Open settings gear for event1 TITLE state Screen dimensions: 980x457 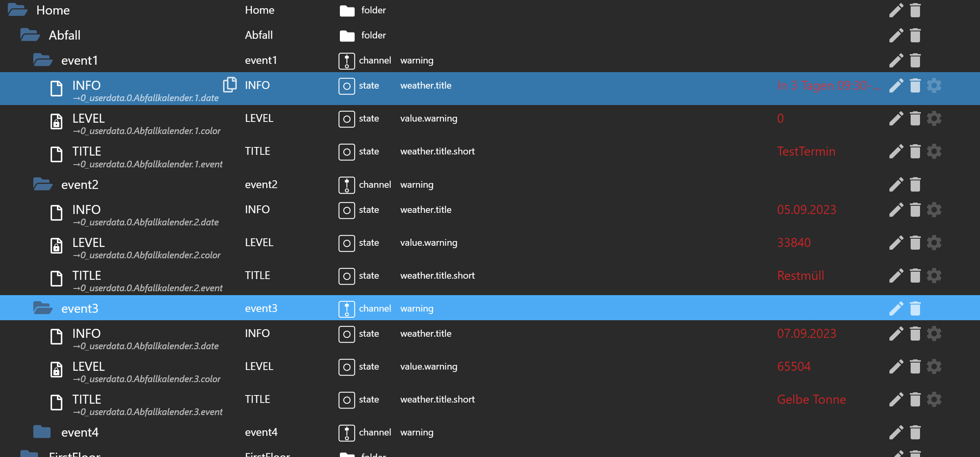[x=934, y=151]
